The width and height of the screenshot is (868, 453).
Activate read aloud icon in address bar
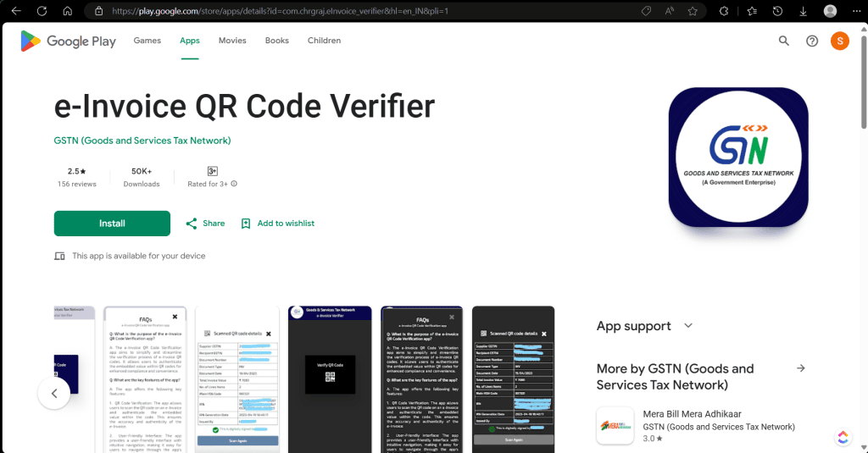(x=670, y=11)
